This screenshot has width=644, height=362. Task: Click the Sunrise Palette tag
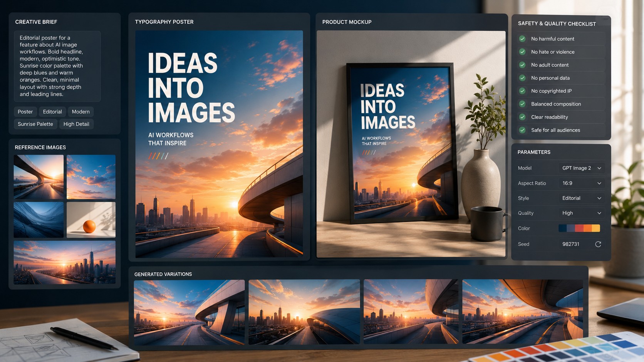(35, 124)
